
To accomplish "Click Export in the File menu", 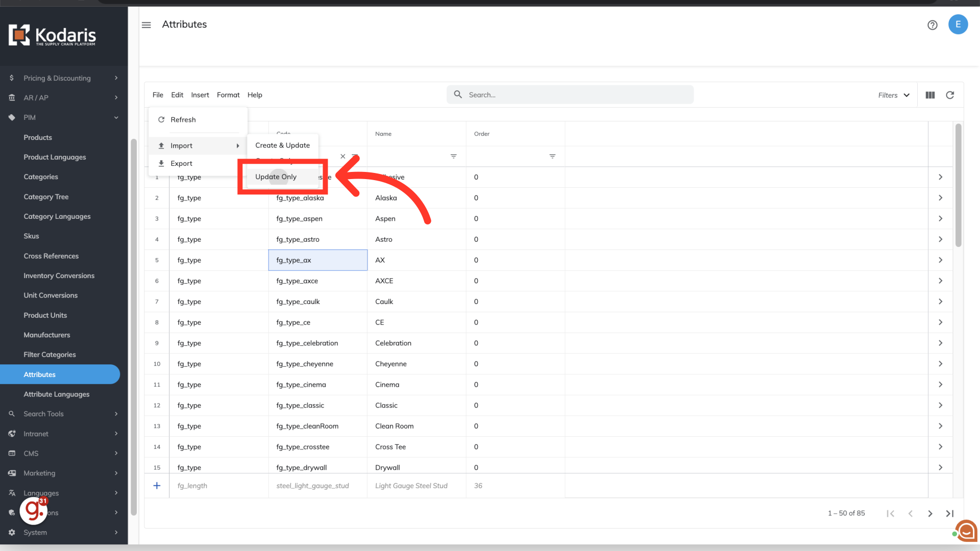I will pos(181,163).
